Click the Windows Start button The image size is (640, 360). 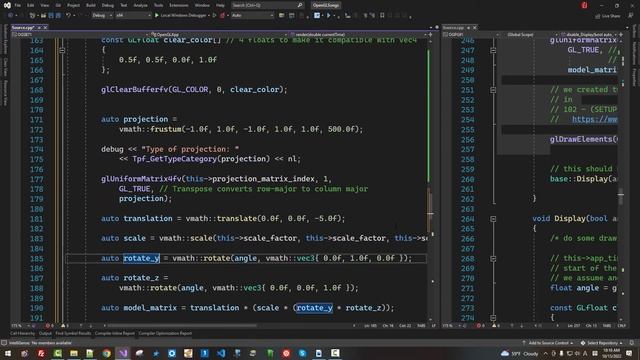(8, 353)
